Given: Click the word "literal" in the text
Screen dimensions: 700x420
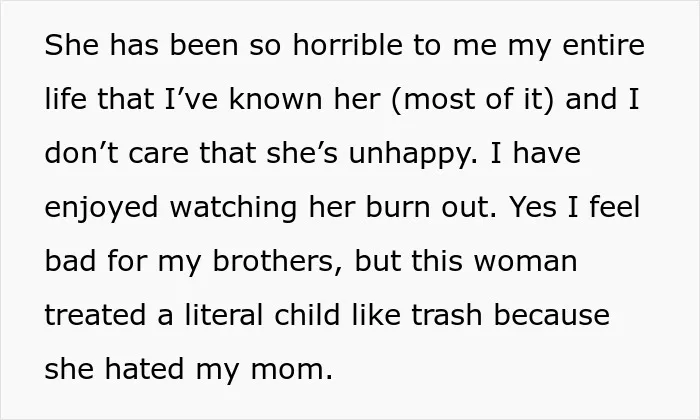Looking at the screenshot, I should pos(224,315).
